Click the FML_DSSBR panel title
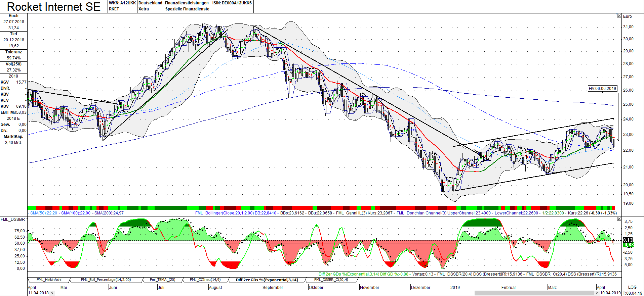 13,219
